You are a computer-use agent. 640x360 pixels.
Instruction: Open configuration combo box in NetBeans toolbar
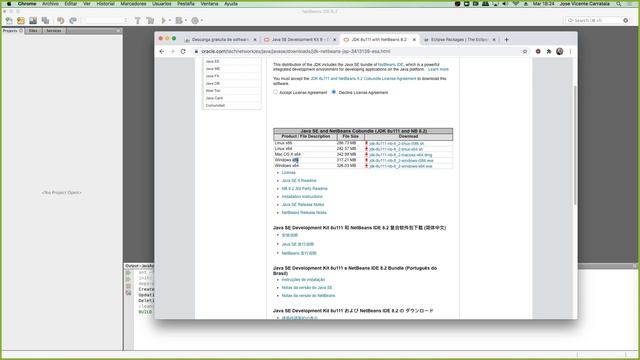107,20
